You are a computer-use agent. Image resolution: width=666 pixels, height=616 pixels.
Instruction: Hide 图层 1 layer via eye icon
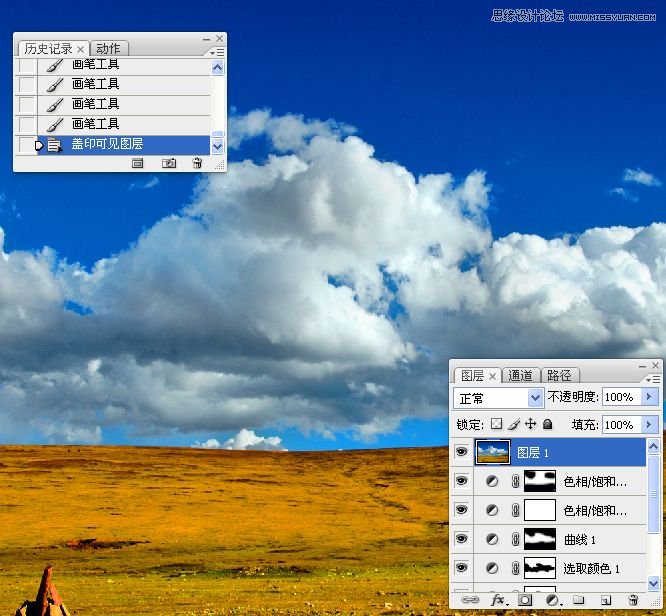[x=461, y=452]
